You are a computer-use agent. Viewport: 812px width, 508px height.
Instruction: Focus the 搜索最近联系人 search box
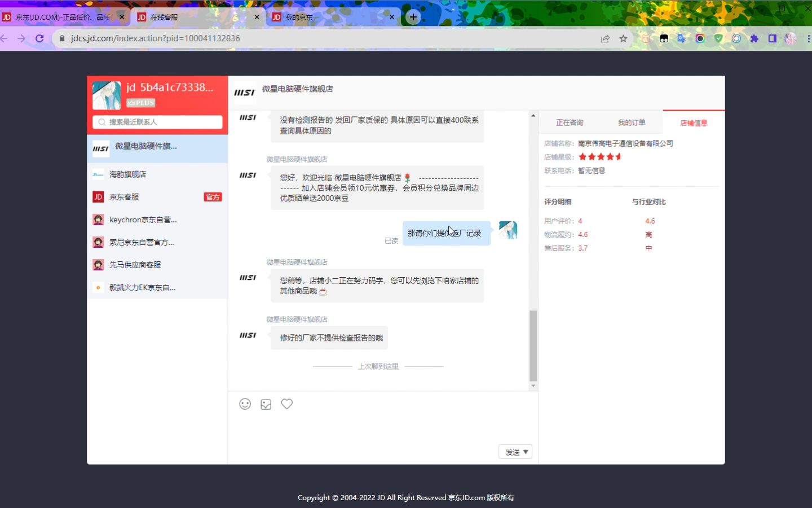157,122
